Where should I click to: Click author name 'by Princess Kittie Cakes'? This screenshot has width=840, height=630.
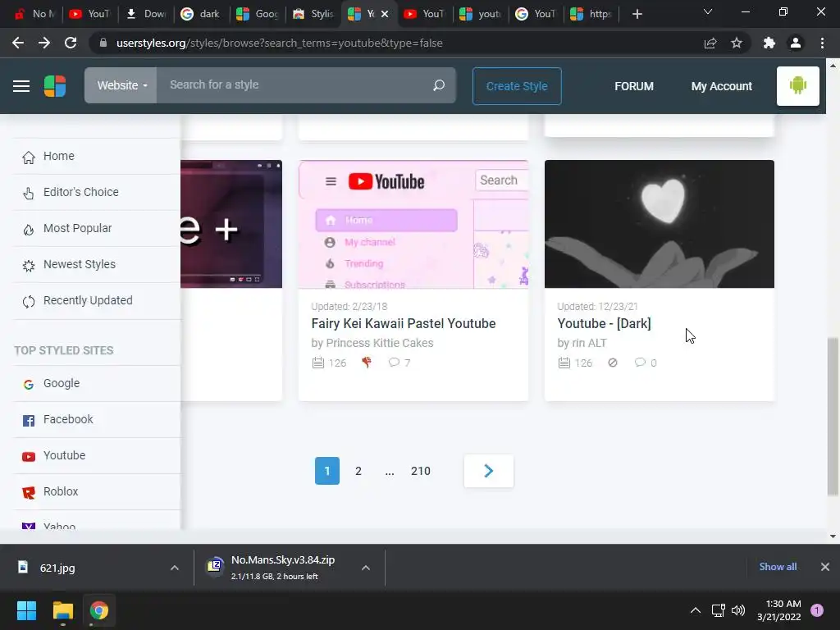coord(372,343)
